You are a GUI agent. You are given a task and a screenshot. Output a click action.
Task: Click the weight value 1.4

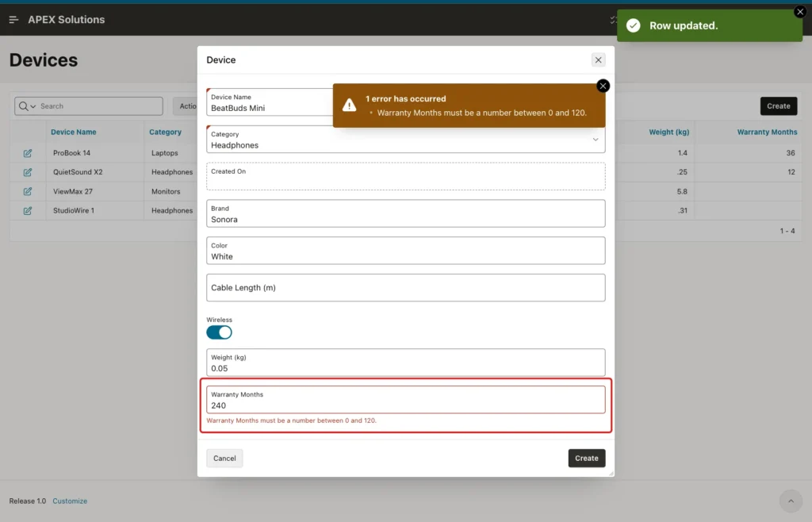click(x=682, y=153)
